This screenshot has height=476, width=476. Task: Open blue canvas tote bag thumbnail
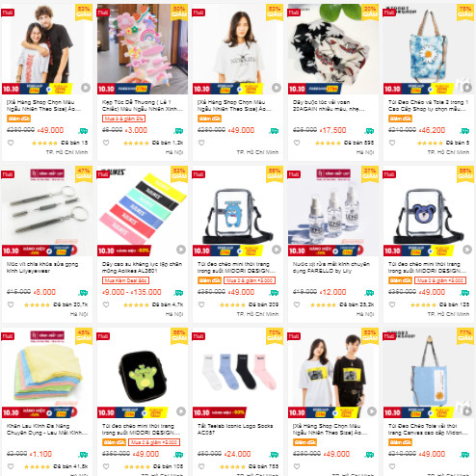point(429,373)
